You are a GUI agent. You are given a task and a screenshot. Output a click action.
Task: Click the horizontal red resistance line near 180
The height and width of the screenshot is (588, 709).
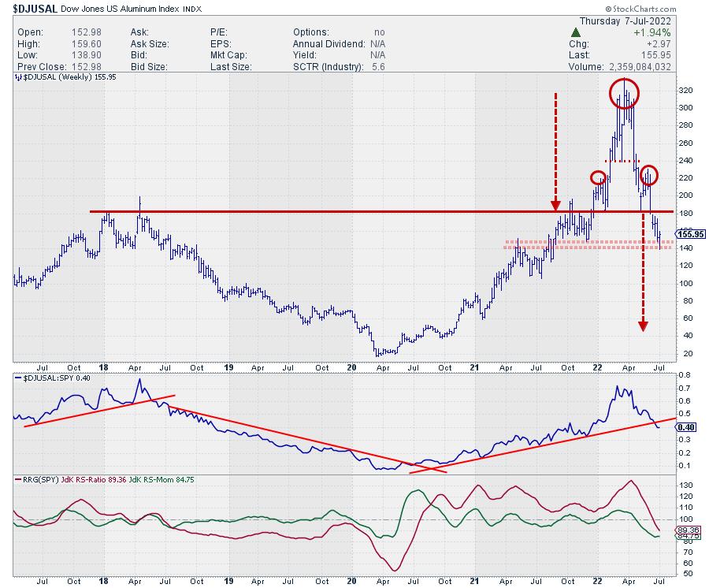click(x=315, y=211)
